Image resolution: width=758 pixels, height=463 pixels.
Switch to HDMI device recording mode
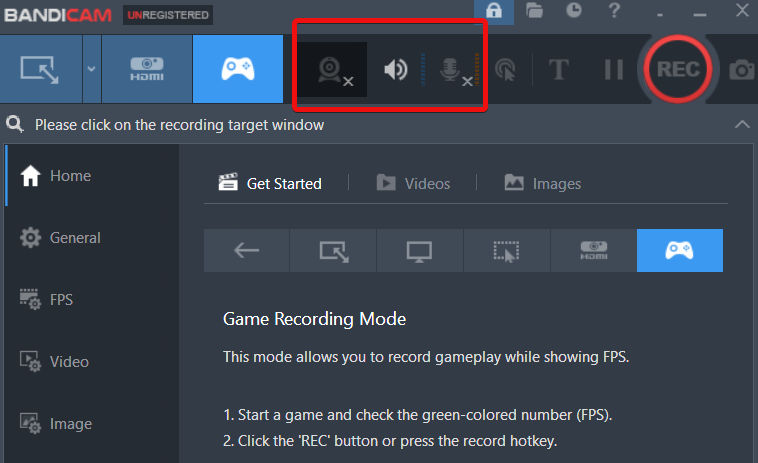click(147, 69)
